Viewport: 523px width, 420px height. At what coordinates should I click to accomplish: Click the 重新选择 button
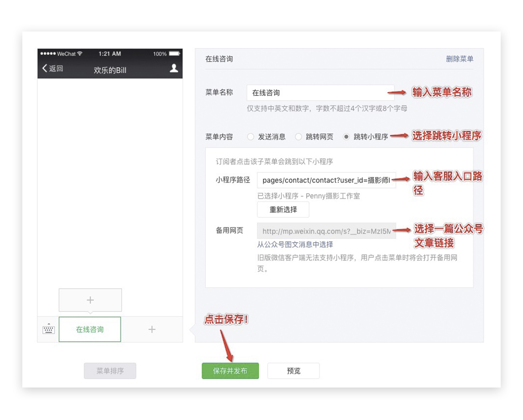coord(283,210)
